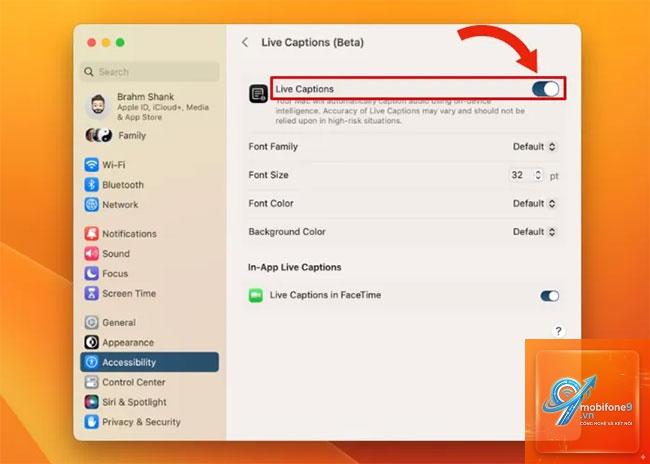
Task: Open Brahm Shank Apple ID settings
Action: pos(149,107)
